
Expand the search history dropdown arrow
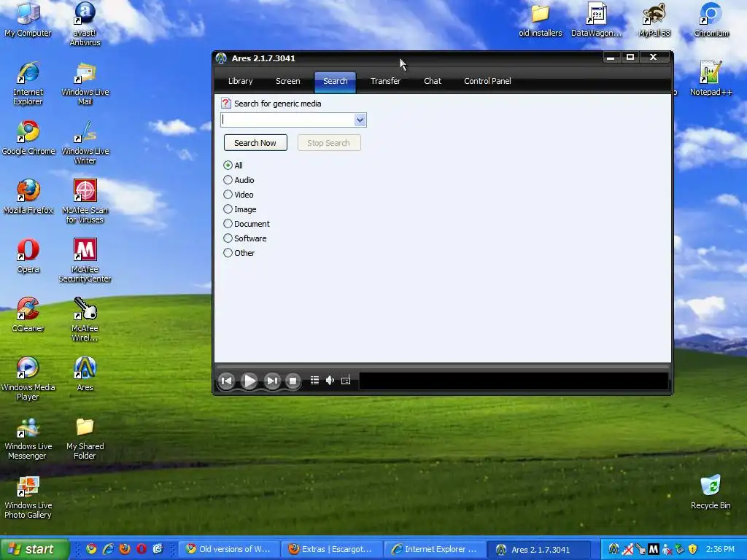360,120
